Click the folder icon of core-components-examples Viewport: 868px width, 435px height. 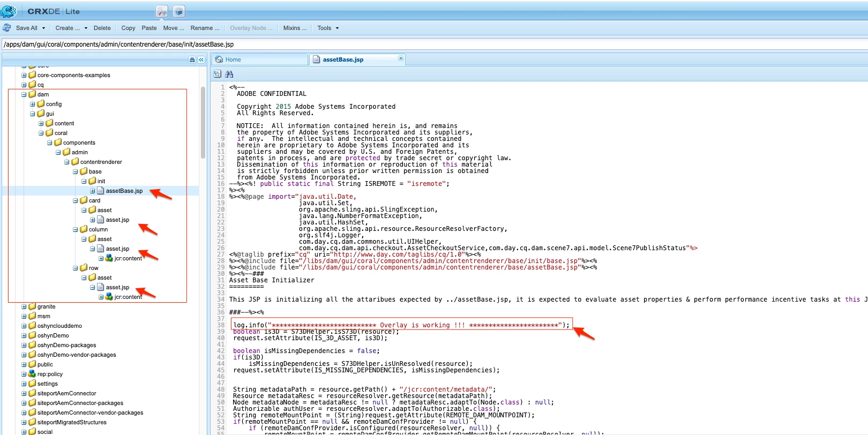[32, 75]
